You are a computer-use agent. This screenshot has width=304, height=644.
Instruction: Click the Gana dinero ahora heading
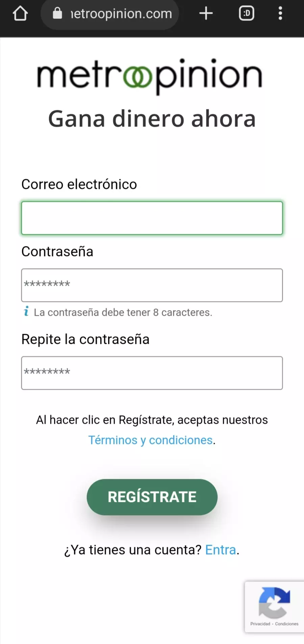(152, 119)
